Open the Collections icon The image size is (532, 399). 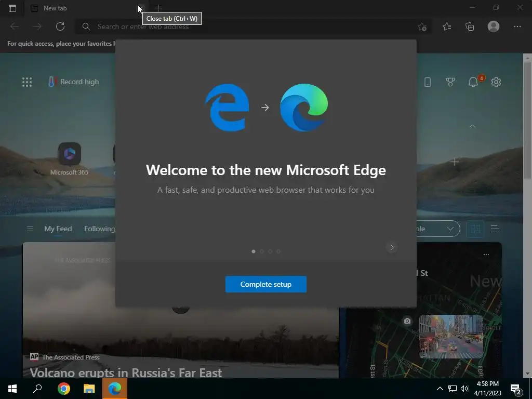(470, 26)
